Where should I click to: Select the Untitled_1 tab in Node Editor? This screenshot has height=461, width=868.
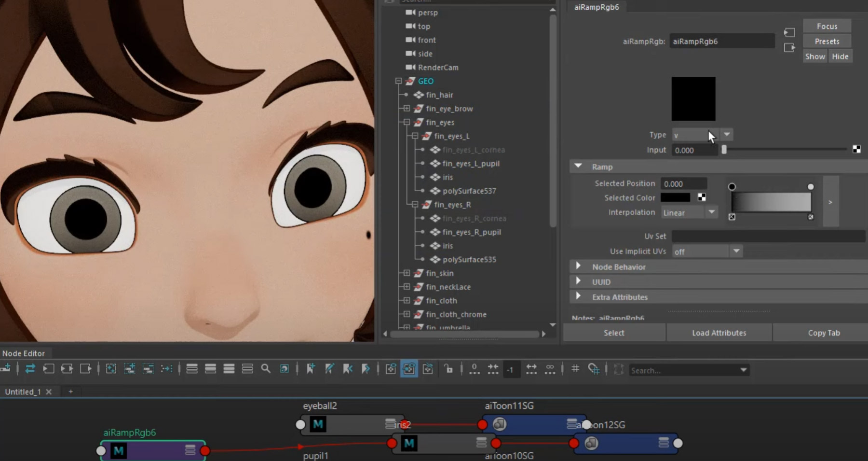coord(23,391)
